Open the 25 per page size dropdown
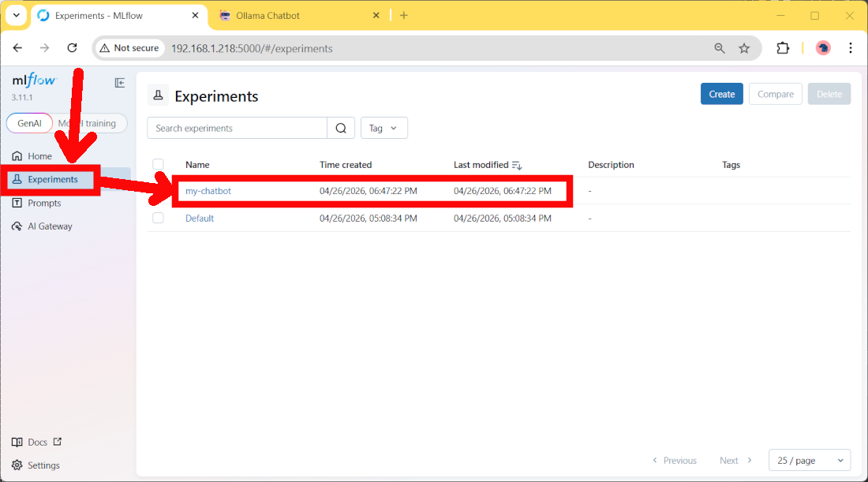Viewport: 868px width, 482px height. click(x=809, y=460)
